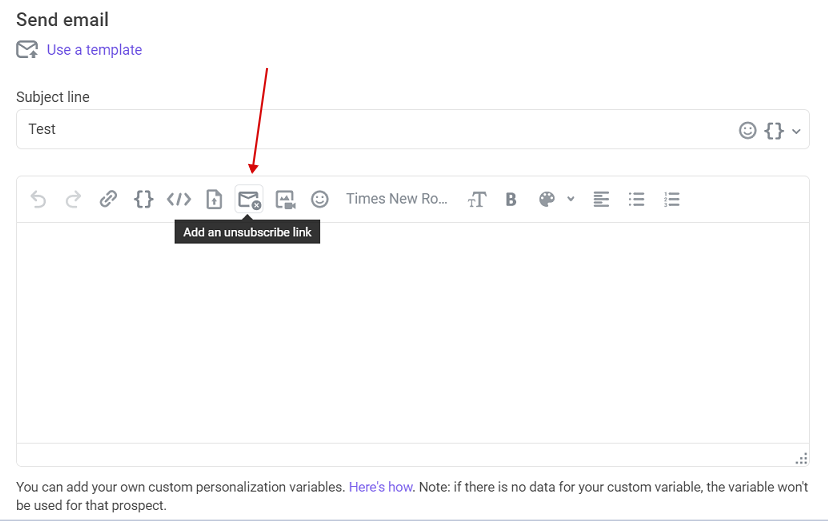Open the font size tool icon
Viewport: 828px width, 521px height.
(x=477, y=200)
